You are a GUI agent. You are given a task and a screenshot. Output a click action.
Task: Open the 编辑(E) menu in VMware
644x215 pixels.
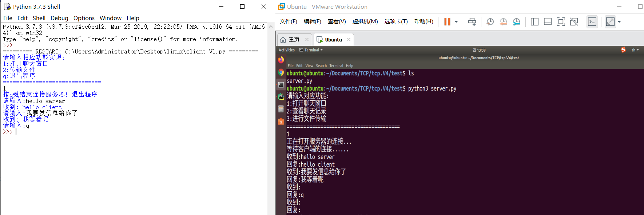[x=312, y=21]
